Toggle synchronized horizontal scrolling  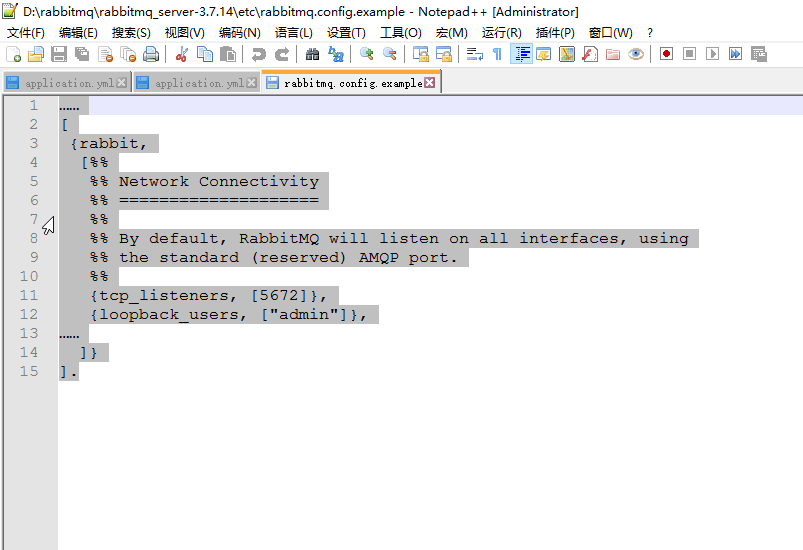pyautogui.click(x=444, y=54)
